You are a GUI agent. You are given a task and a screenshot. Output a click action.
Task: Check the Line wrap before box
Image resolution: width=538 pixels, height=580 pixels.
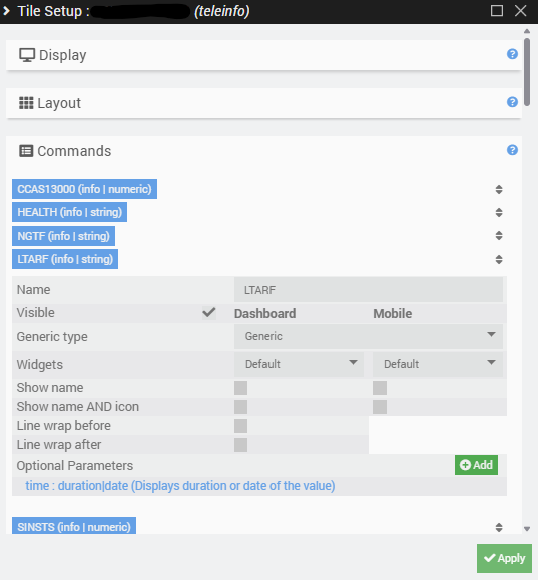coord(241,426)
